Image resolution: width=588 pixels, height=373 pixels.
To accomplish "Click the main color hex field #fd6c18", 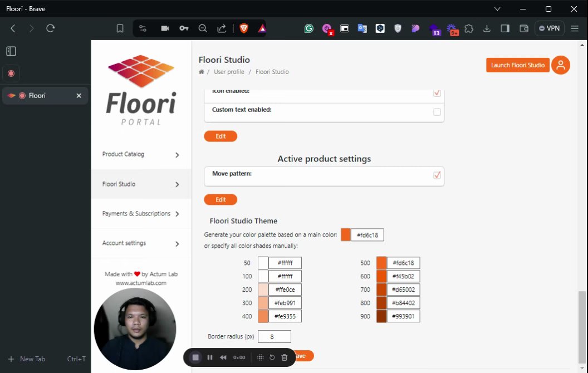I will [x=367, y=235].
